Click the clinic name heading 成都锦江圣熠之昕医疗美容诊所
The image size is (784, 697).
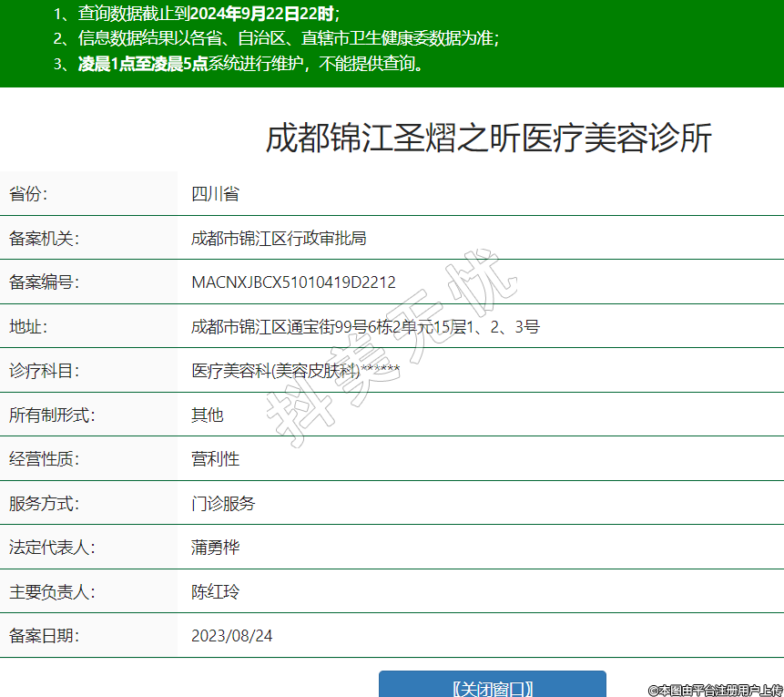click(x=488, y=138)
